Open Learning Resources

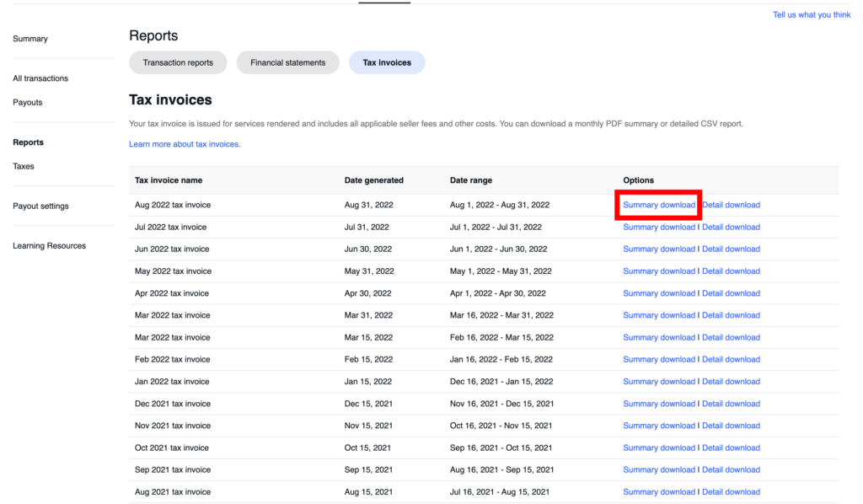48,245
